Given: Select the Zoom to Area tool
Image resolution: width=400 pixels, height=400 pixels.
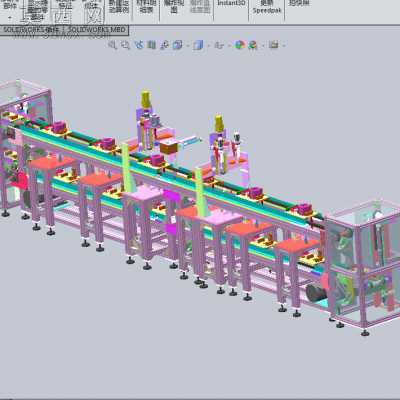Looking at the screenshot, I should (x=125, y=45).
